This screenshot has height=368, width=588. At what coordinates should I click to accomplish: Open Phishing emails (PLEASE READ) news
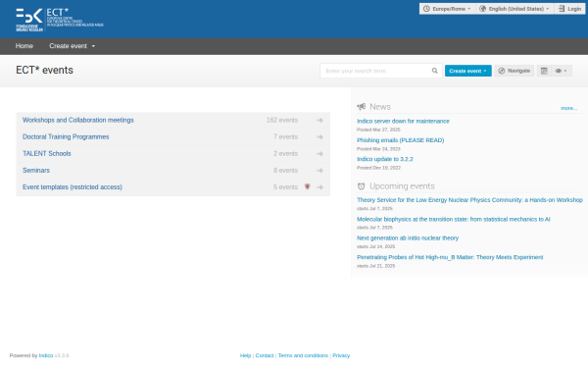(401, 140)
